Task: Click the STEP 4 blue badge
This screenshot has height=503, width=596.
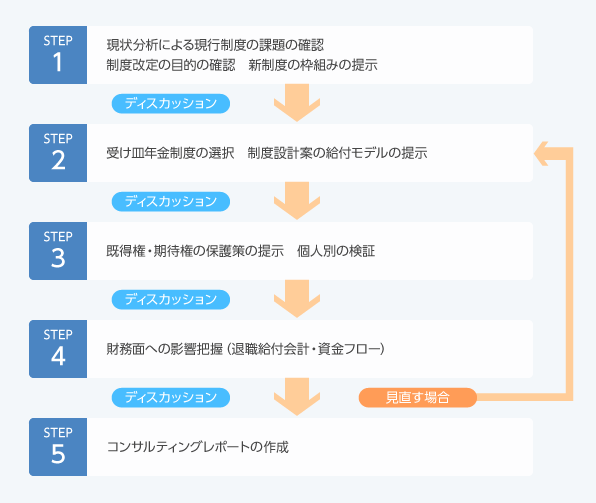Action: click(58, 349)
